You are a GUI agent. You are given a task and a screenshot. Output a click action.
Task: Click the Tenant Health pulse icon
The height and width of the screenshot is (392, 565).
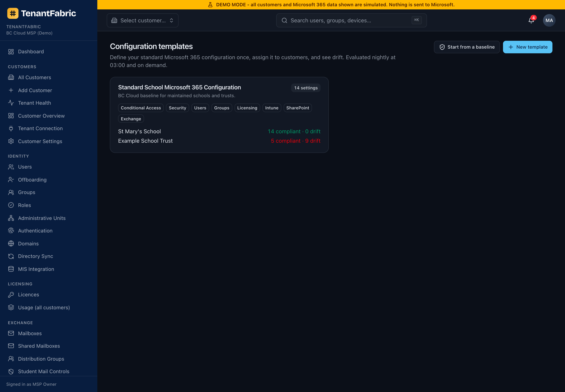[11, 103]
